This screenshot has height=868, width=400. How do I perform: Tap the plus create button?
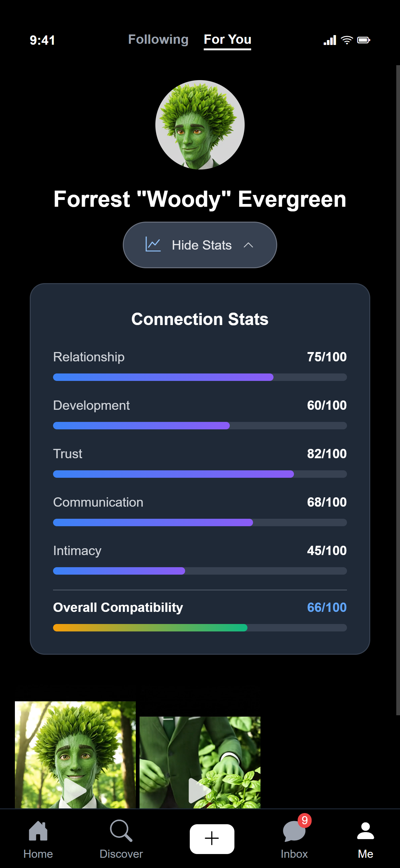[x=212, y=839]
